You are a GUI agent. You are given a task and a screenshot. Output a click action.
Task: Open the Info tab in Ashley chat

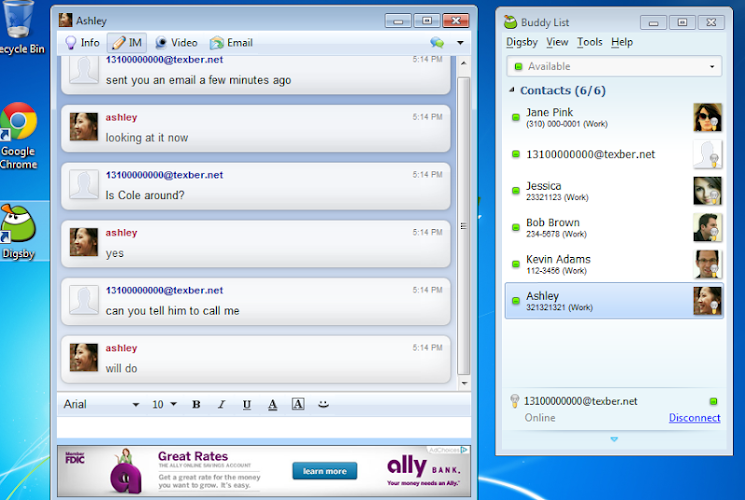pos(82,43)
